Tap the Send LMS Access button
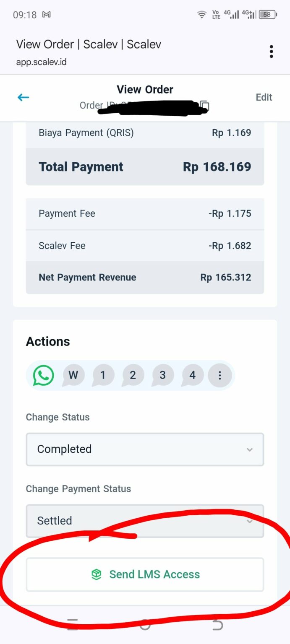This screenshot has width=290, height=644. point(145,574)
